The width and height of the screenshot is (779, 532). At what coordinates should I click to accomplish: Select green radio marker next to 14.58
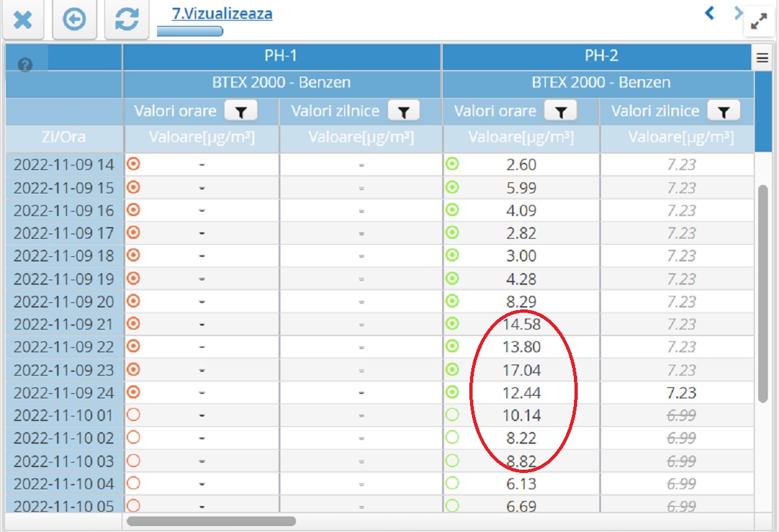pos(452,324)
